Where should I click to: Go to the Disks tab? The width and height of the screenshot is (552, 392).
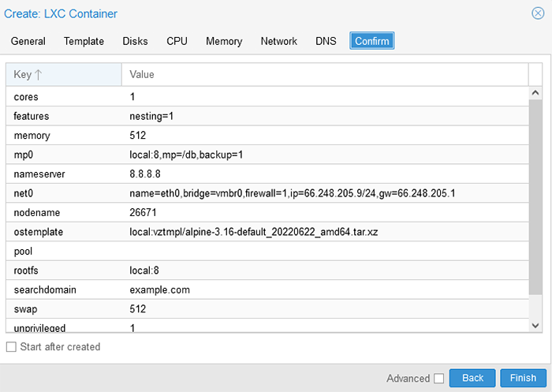tap(135, 41)
